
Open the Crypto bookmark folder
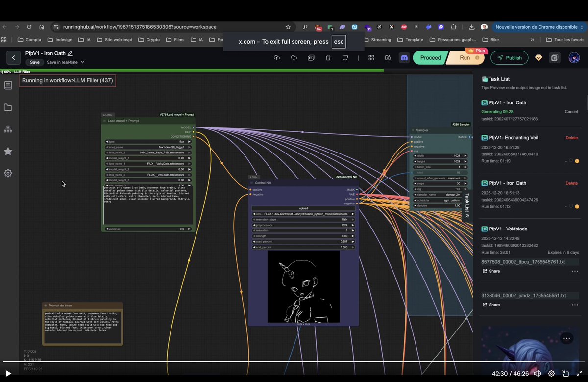[149, 40]
